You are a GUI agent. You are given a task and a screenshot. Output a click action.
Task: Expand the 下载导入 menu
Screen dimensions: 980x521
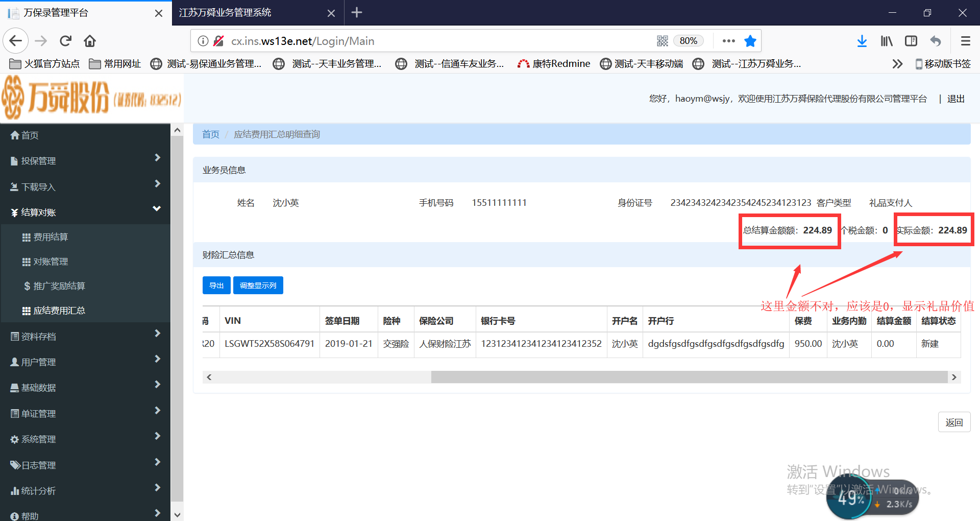click(x=85, y=187)
